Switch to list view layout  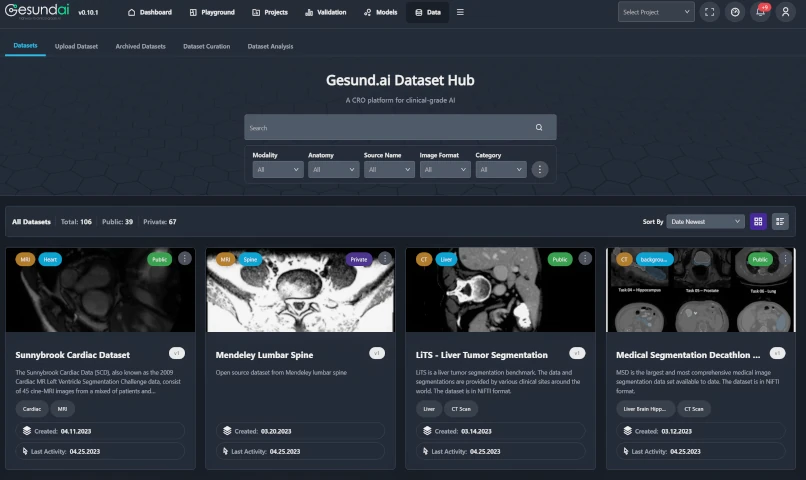point(780,221)
